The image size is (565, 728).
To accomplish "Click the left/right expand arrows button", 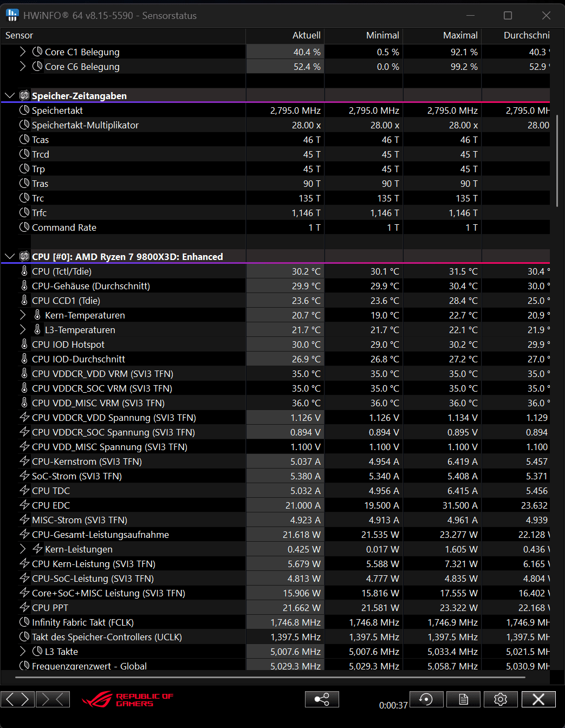I will pyautogui.click(x=18, y=699).
